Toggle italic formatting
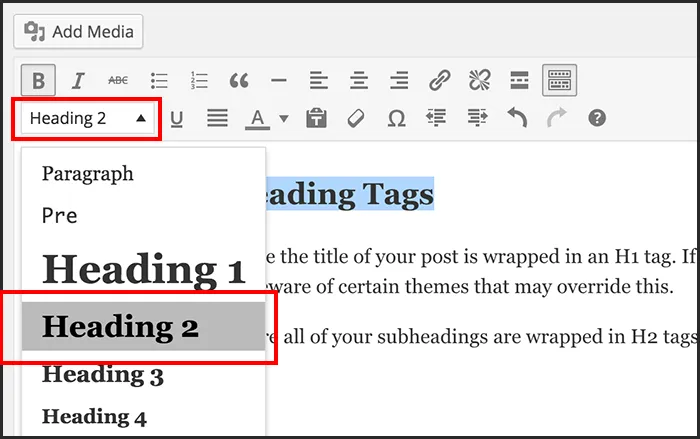This screenshot has width=700, height=439. pyautogui.click(x=78, y=81)
